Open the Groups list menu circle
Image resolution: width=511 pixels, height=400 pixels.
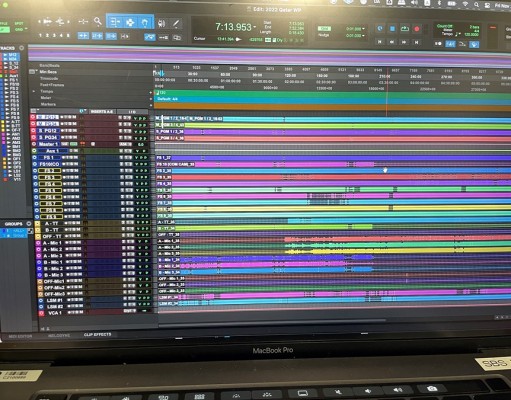pos(29,224)
